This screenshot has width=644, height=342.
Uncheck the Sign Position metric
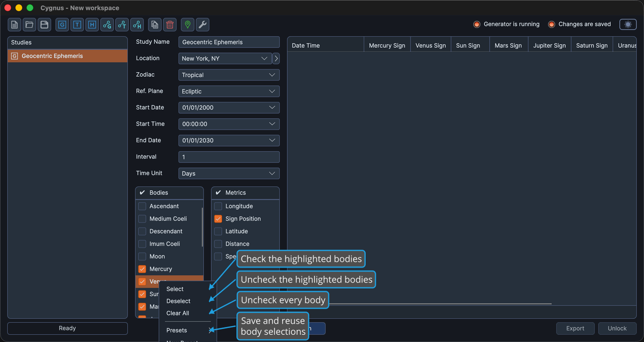pos(218,219)
